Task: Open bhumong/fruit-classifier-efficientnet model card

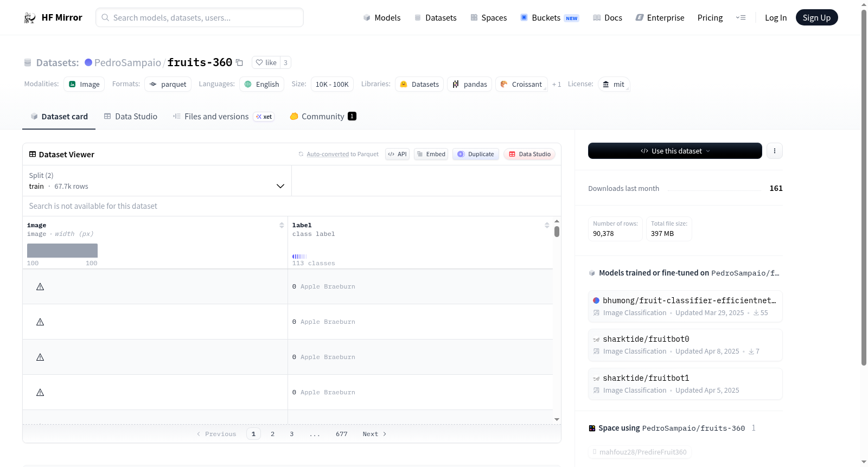Action: coord(685,306)
